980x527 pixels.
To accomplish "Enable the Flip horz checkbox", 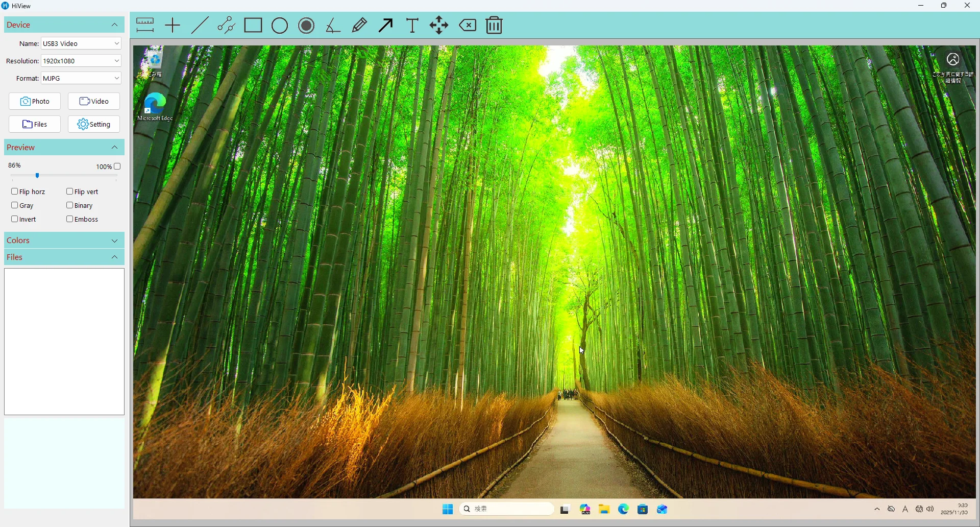I will 14,191.
